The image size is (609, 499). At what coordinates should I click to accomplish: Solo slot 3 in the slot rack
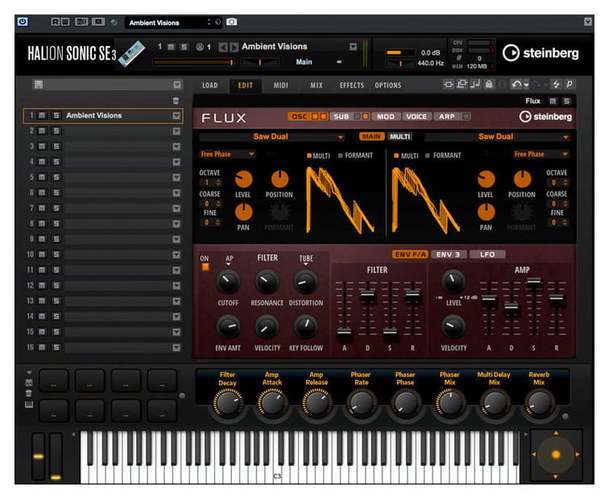point(56,146)
